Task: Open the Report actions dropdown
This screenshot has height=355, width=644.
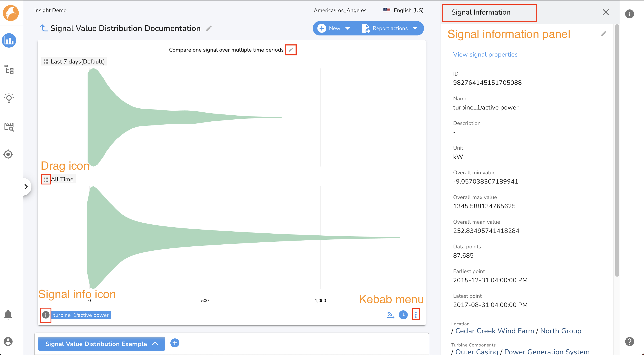Action: click(390, 28)
